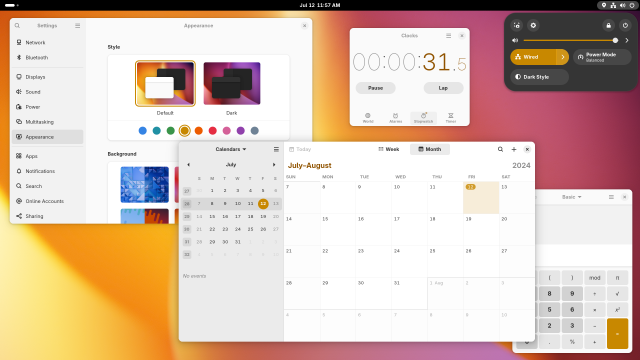Open the Settings search icon

pyautogui.click(x=17, y=26)
